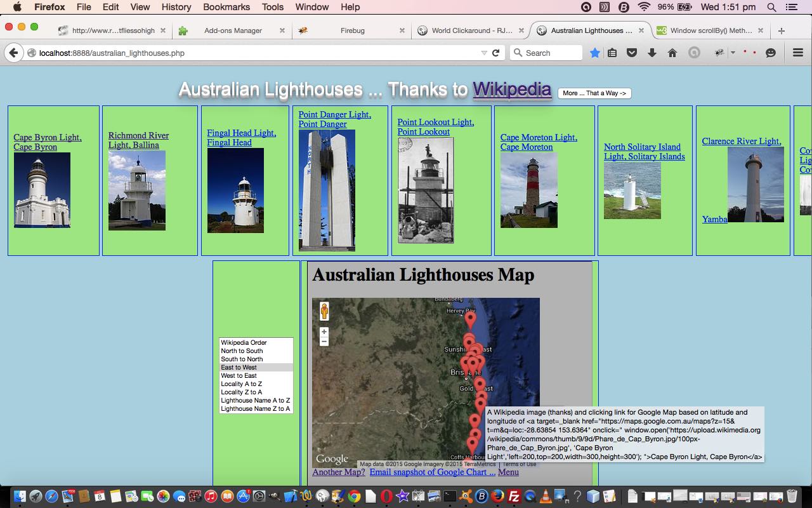Select Wikipedia Order sort option

pos(256,342)
